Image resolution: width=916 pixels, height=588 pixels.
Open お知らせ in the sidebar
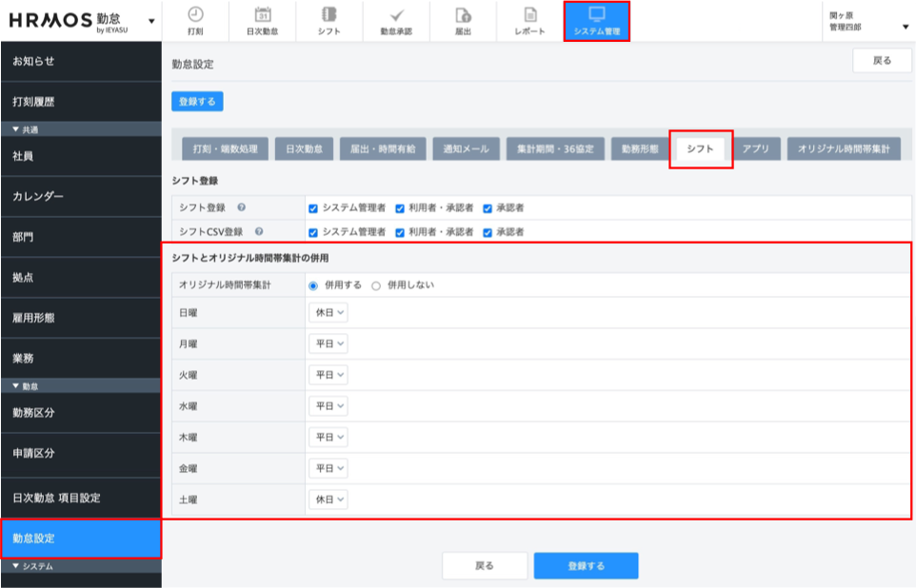[81, 61]
